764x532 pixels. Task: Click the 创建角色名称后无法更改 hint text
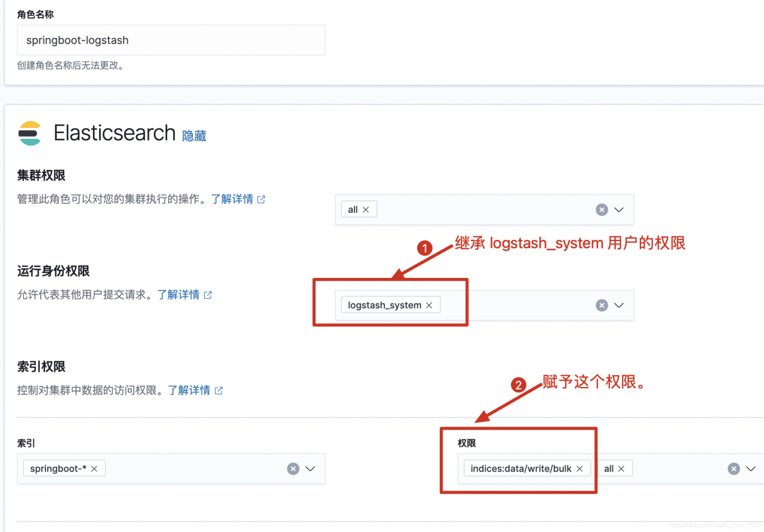70,66
